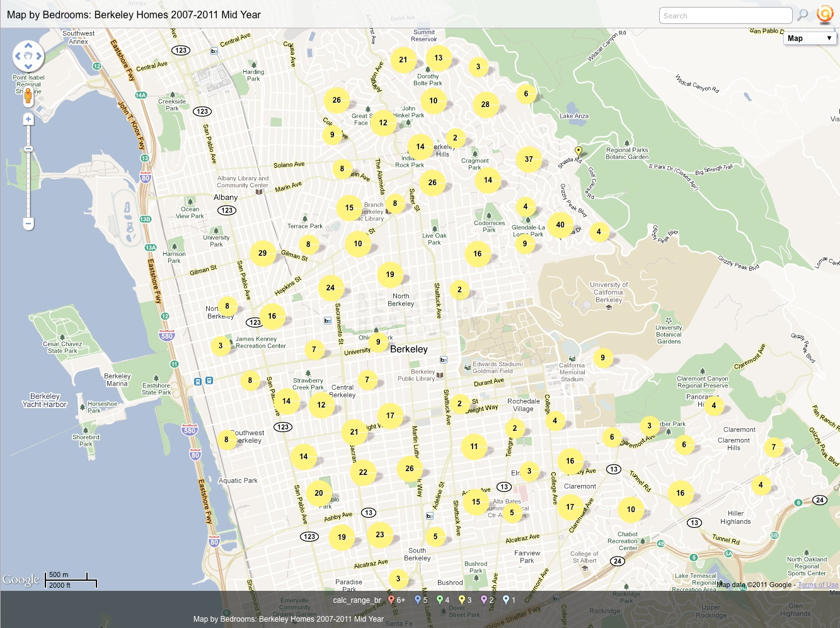
Task: Open cluster 19 in North Berkeley
Action: pyautogui.click(x=390, y=275)
